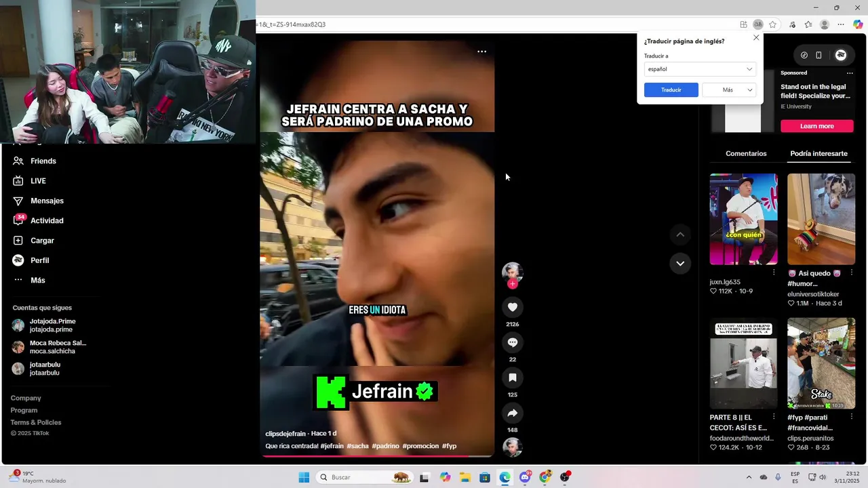Open the Terms & Policies footer link

click(x=36, y=422)
